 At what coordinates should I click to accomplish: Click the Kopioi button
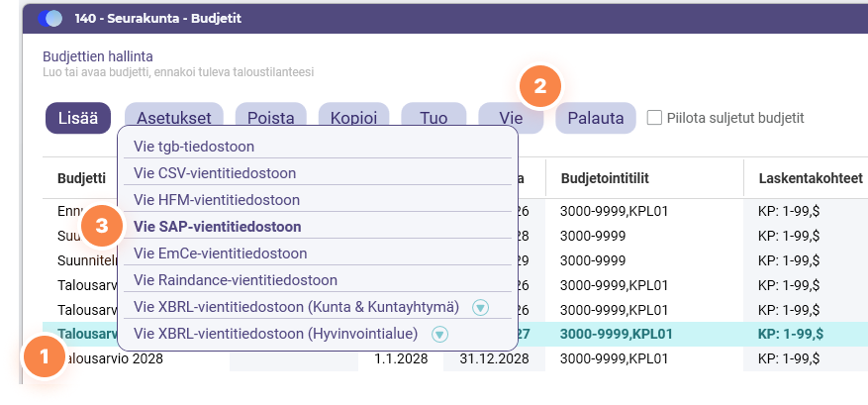(353, 118)
